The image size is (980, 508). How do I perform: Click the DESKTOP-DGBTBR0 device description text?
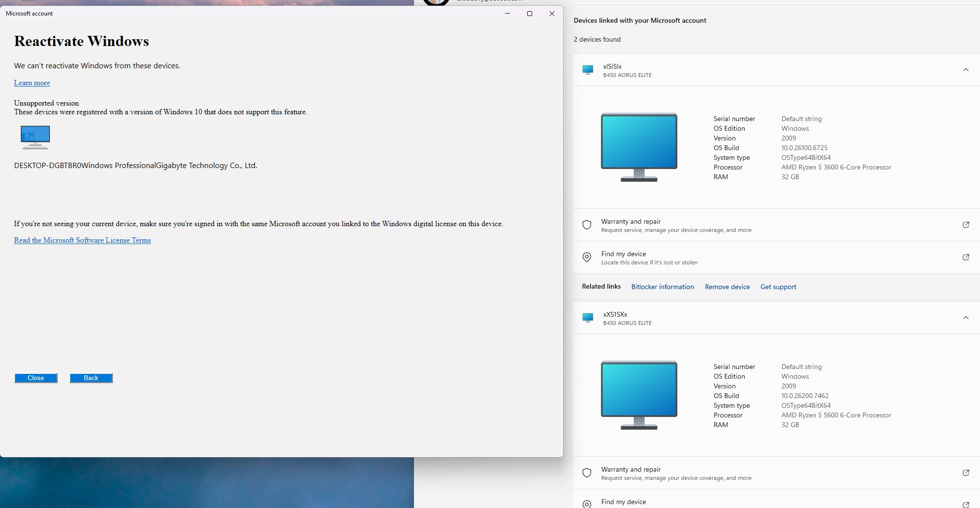[x=136, y=166]
